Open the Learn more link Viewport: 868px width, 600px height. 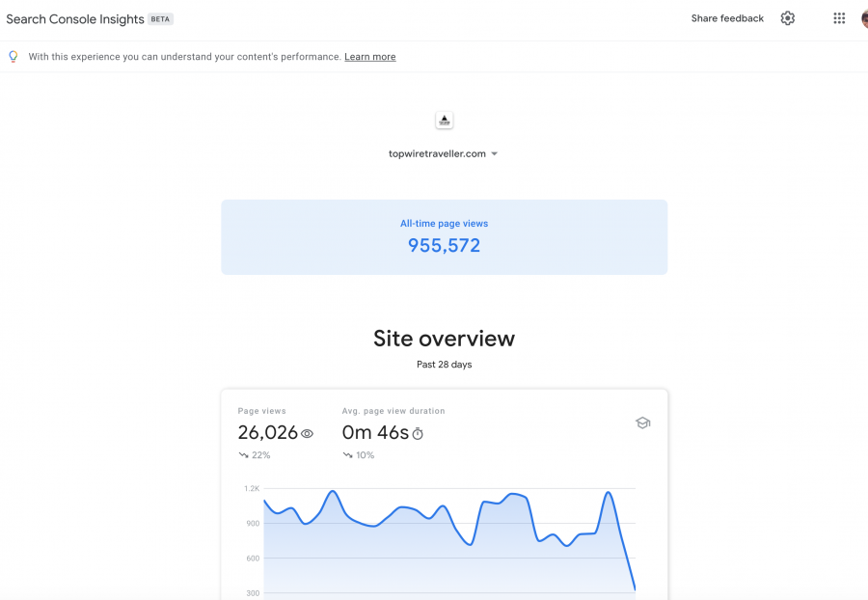tap(369, 57)
